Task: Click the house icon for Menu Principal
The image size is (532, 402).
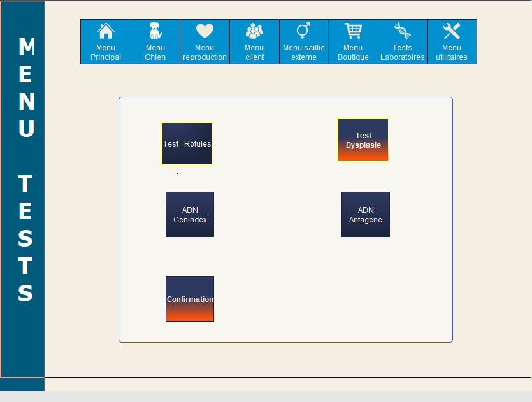Action: pyautogui.click(x=106, y=31)
